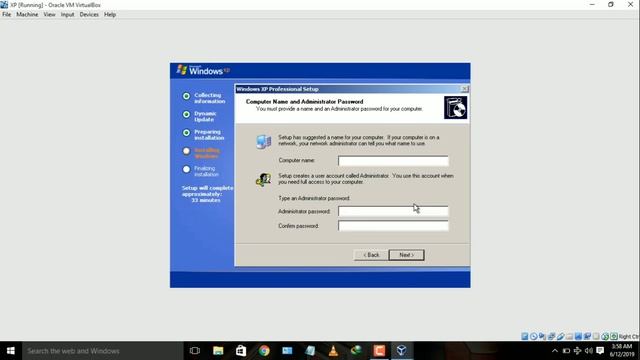Open the volume control in system tray
The height and width of the screenshot is (360, 640).
coord(589,351)
